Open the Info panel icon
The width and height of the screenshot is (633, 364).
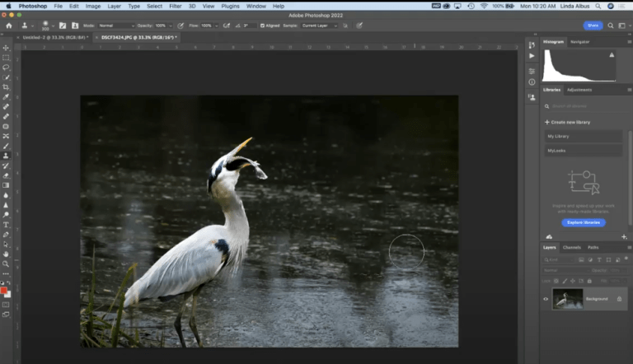pyautogui.click(x=532, y=82)
